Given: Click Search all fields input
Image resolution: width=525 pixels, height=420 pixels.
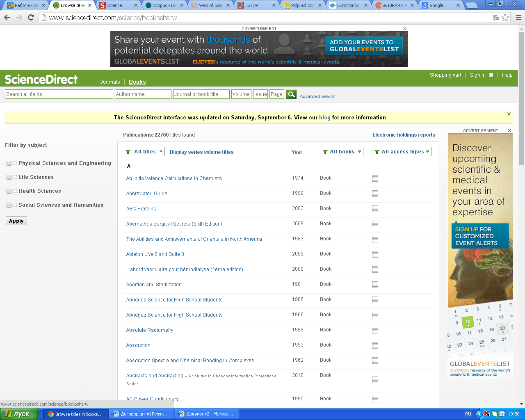Looking at the screenshot, I should coord(59,94).
